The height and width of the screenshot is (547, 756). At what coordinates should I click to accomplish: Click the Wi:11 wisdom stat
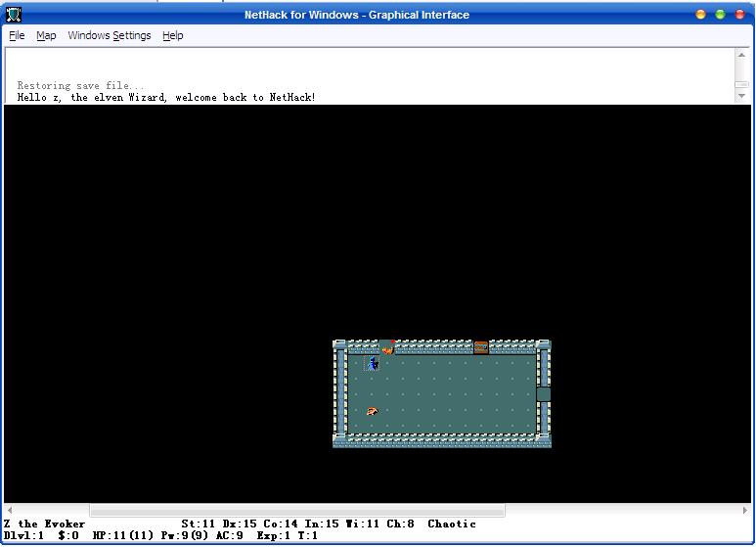pos(363,524)
